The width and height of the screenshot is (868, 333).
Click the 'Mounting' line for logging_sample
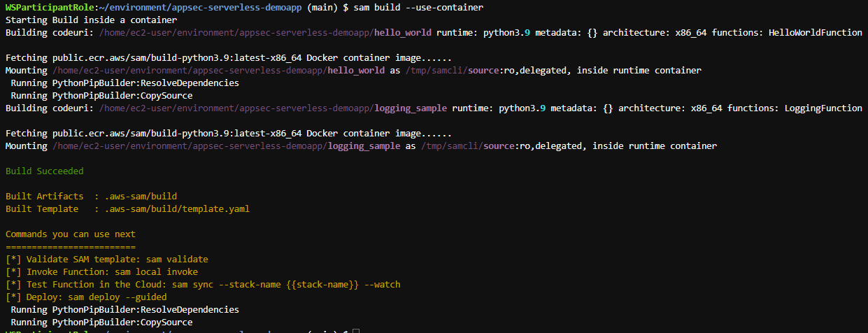361,146
